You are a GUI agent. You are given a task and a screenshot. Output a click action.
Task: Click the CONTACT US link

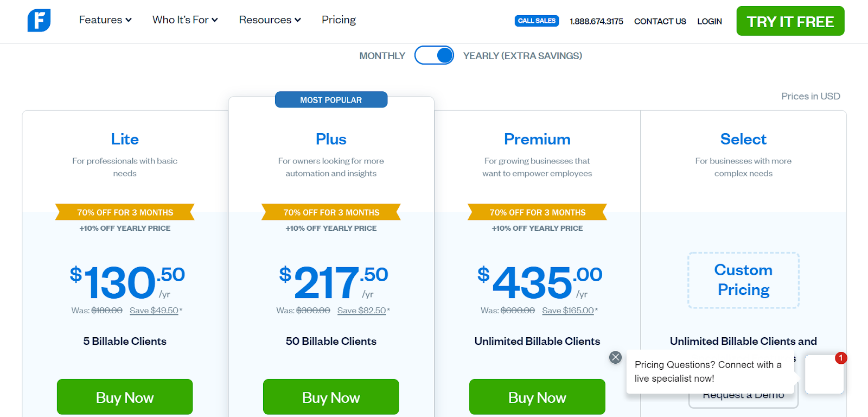click(x=660, y=21)
